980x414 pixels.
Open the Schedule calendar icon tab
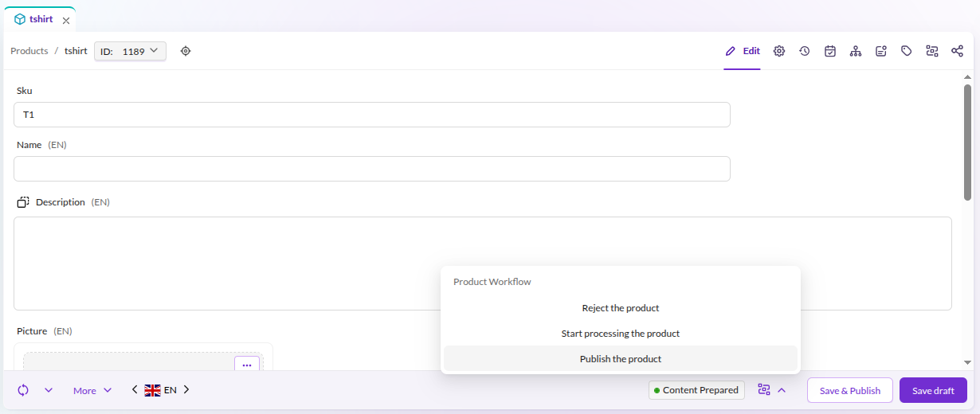[x=830, y=51]
